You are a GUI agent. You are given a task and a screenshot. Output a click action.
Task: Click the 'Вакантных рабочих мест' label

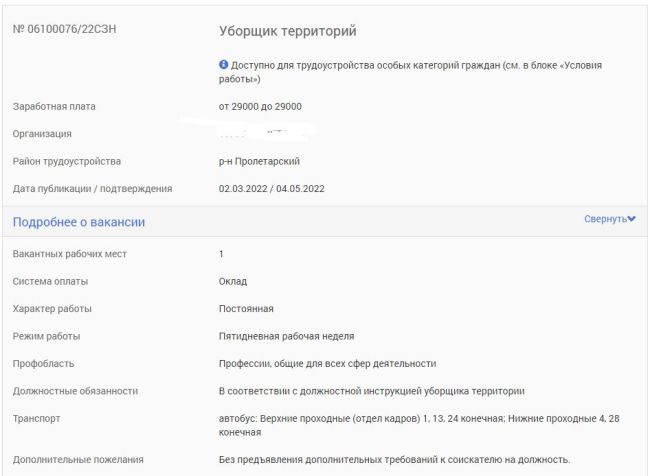(x=70, y=254)
